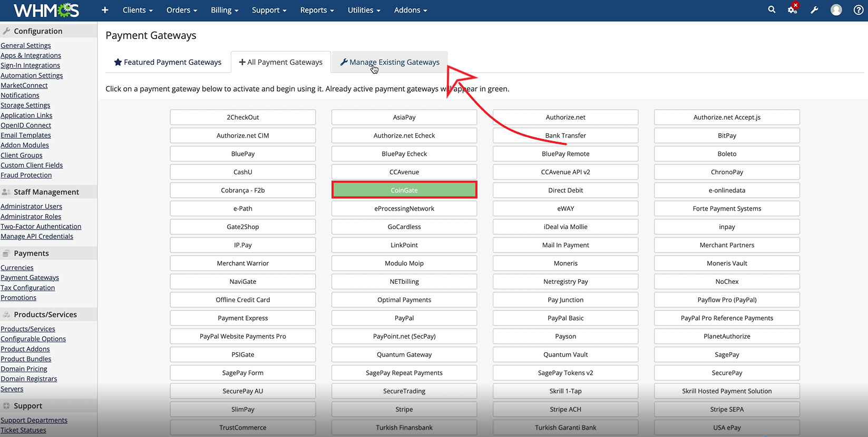Activate the CCAvenue gateway
868x437 pixels.
tap(404, 172)
